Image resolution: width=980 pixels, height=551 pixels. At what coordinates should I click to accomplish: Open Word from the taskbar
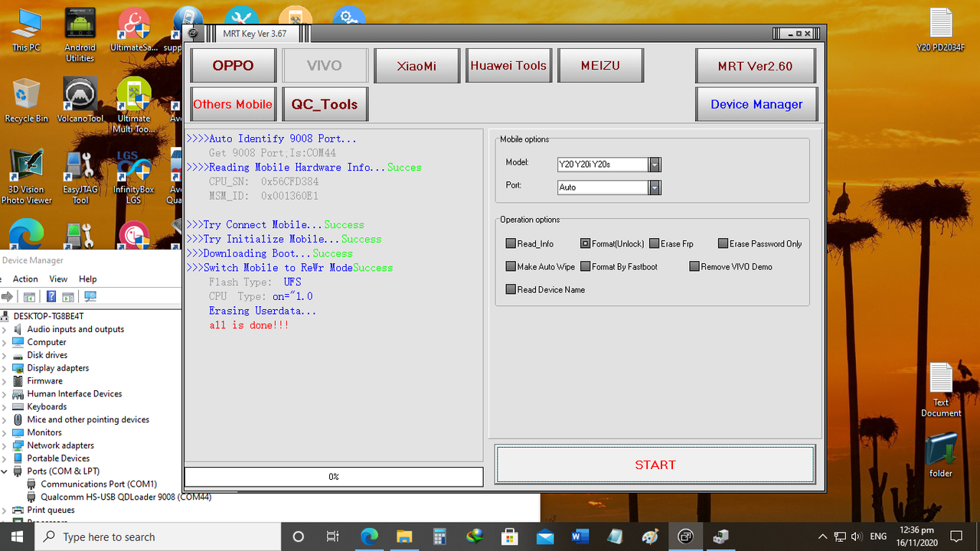coord(580,536)
